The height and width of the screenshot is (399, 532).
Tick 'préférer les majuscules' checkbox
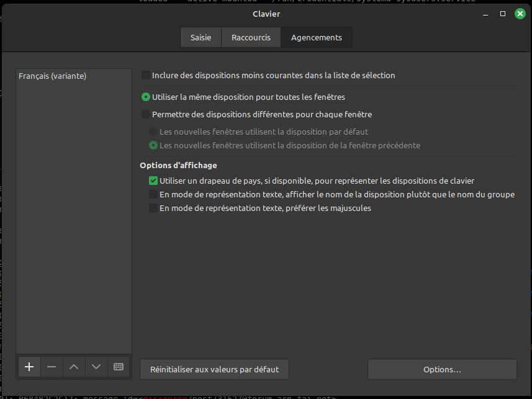153,208
